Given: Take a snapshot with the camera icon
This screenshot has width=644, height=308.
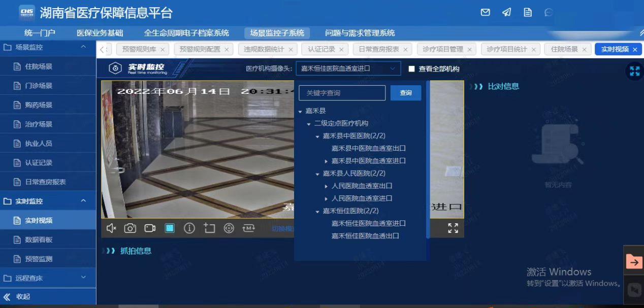Looking at the screenshot, I should coord(130,228).
